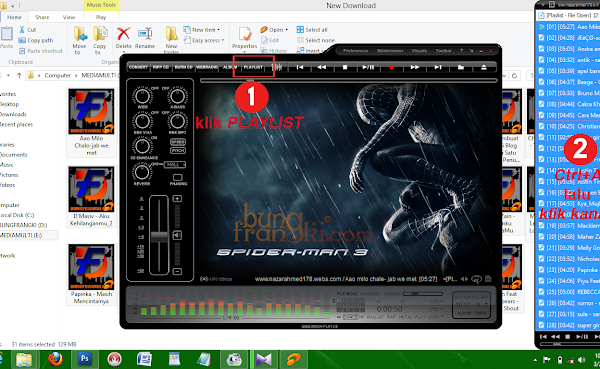Click the FADING slider
Image resolution: width=600 pixels, height=369 pixels.
tap(422, 294)
